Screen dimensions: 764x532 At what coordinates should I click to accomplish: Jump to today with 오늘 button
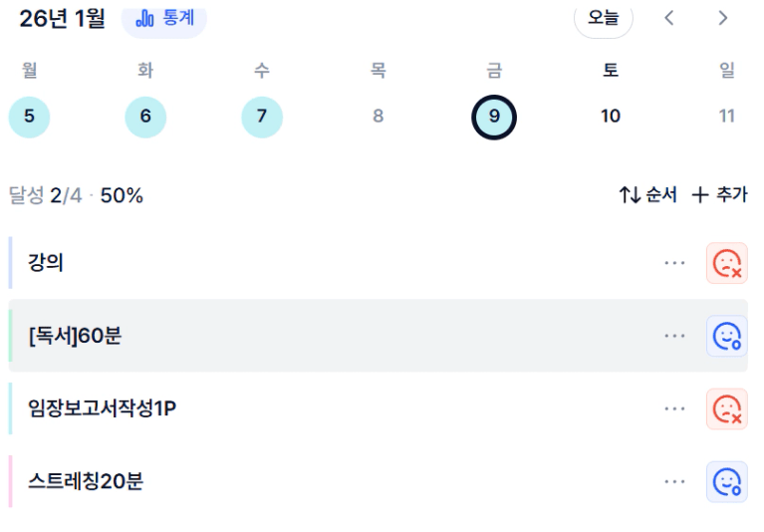603,18
